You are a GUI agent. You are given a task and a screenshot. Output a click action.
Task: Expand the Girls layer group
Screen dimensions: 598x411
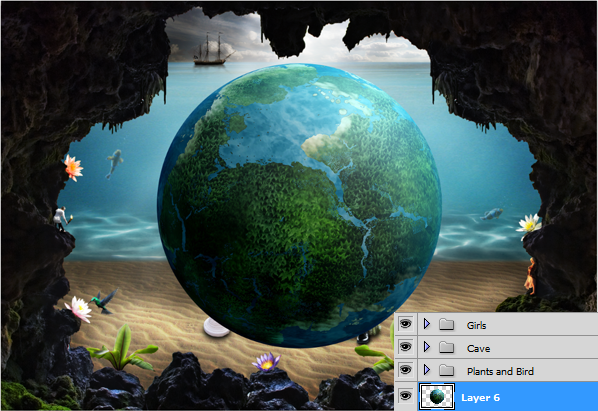(x=427, y=324)
